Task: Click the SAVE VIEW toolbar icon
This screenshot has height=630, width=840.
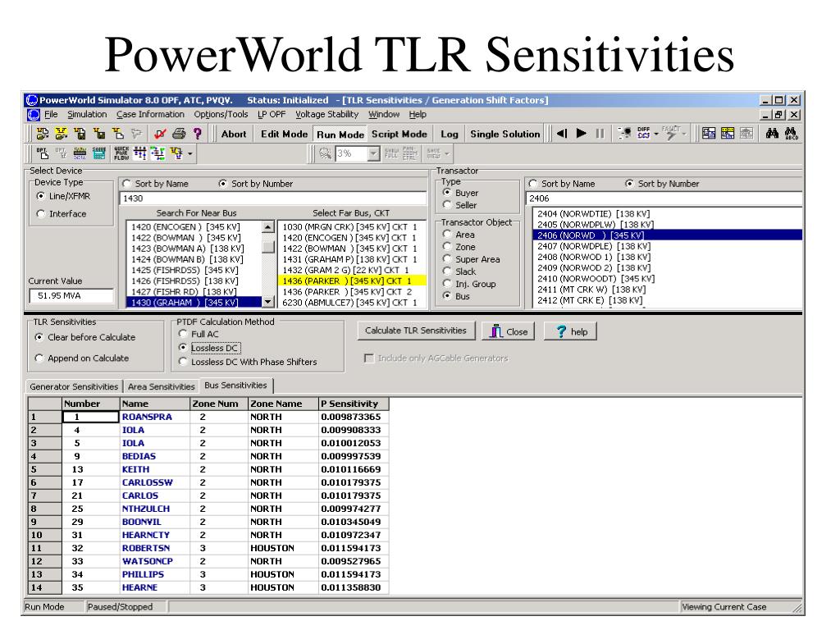Action: [433, 153]
